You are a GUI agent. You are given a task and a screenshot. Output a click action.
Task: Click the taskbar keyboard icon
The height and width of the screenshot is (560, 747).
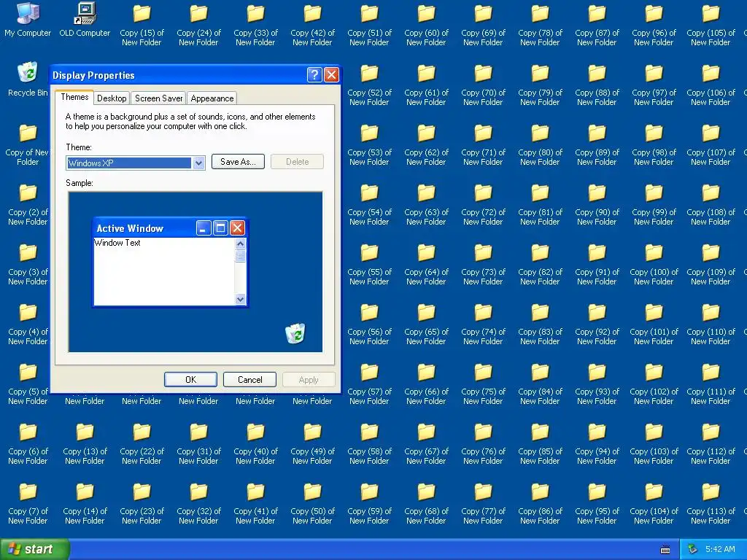[x=665, y=550]
